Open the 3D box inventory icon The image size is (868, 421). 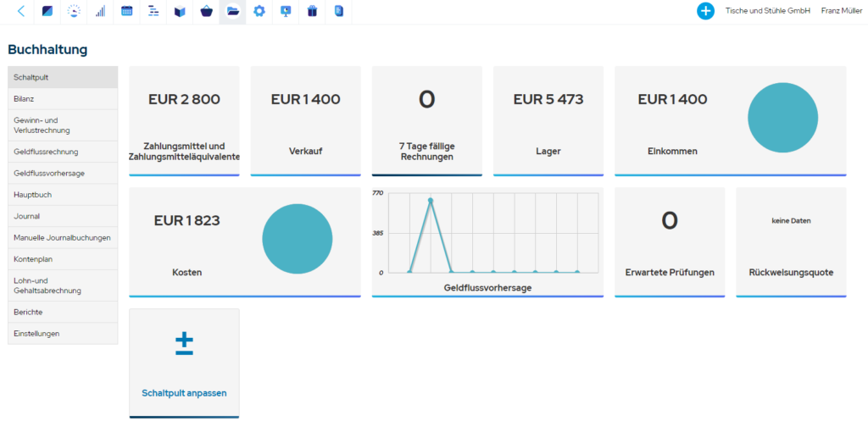180,11
